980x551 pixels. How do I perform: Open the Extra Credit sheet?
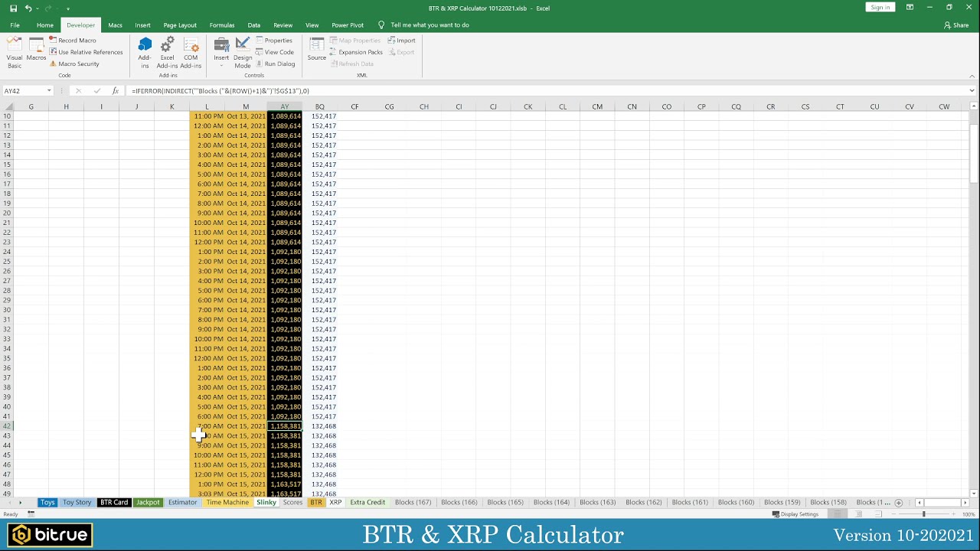367,503
